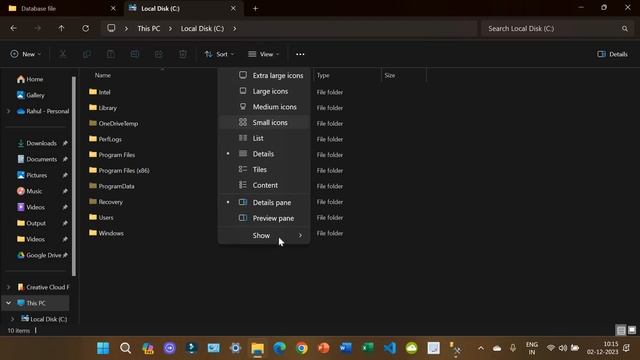The image size is (640, 360).
Task: Expand Creative Cloud Files node
Action: tap(9, 287)
